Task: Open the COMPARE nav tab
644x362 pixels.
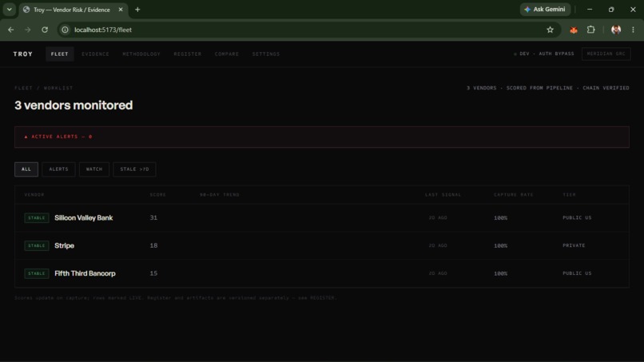Action: tap(227, 54)
